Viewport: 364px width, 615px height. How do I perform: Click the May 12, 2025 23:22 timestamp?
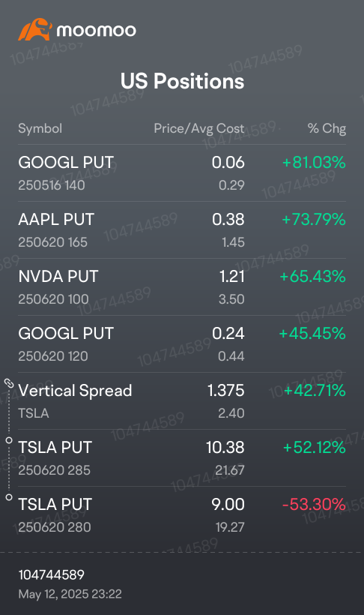click(x=70, y=594)
